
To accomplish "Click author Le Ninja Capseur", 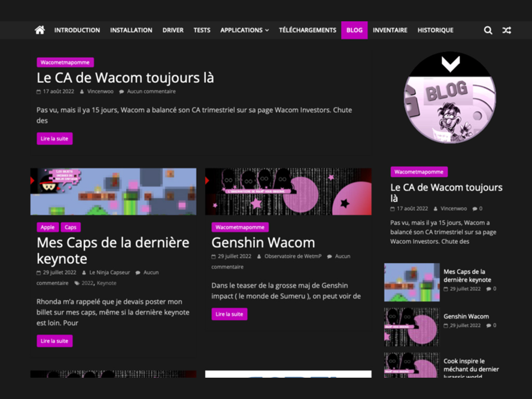I will coord(110,272).
